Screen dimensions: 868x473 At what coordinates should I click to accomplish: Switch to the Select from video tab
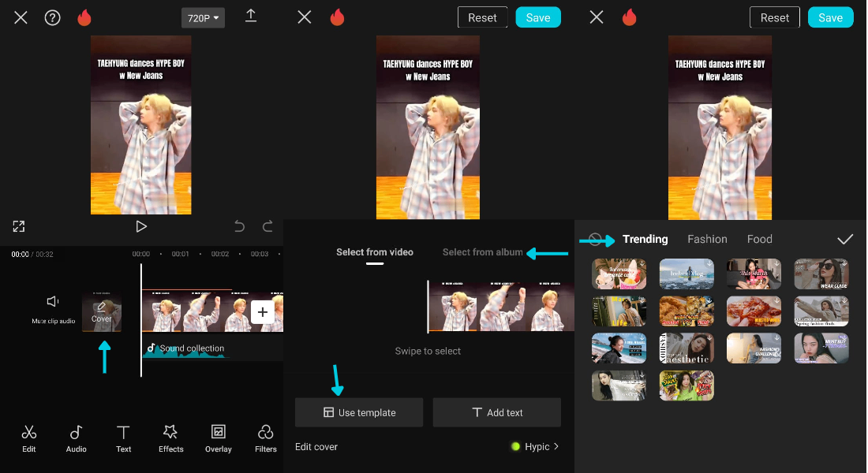click(375, 252)
